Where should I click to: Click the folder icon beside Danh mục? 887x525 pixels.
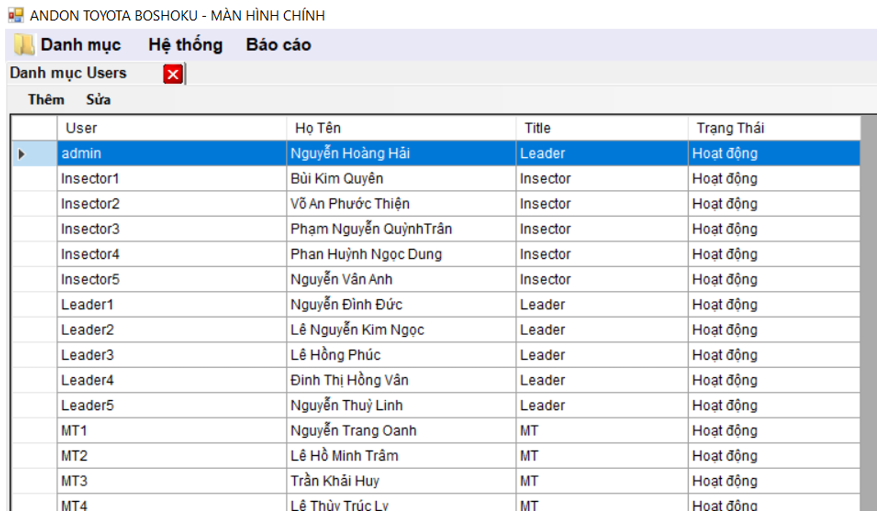point(23,45)
